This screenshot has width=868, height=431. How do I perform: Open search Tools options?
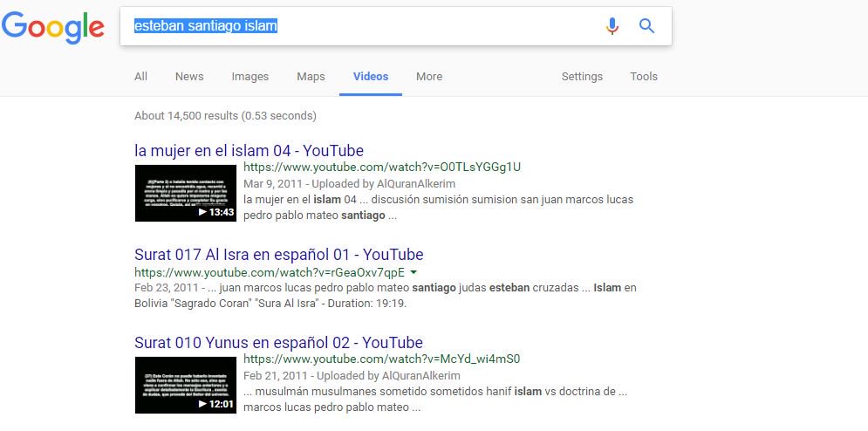pyautogui.click(x=644, y=77)
